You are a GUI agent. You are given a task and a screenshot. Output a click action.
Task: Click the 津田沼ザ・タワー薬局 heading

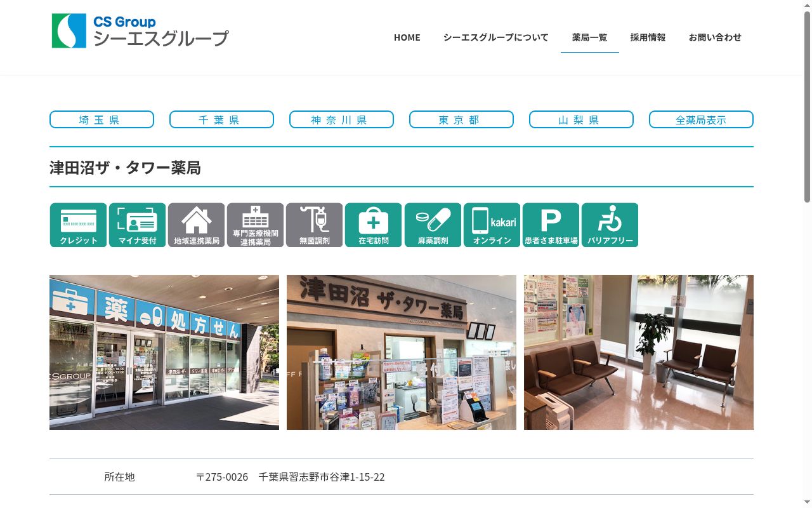pyautogui.click(x=125, y=168)
